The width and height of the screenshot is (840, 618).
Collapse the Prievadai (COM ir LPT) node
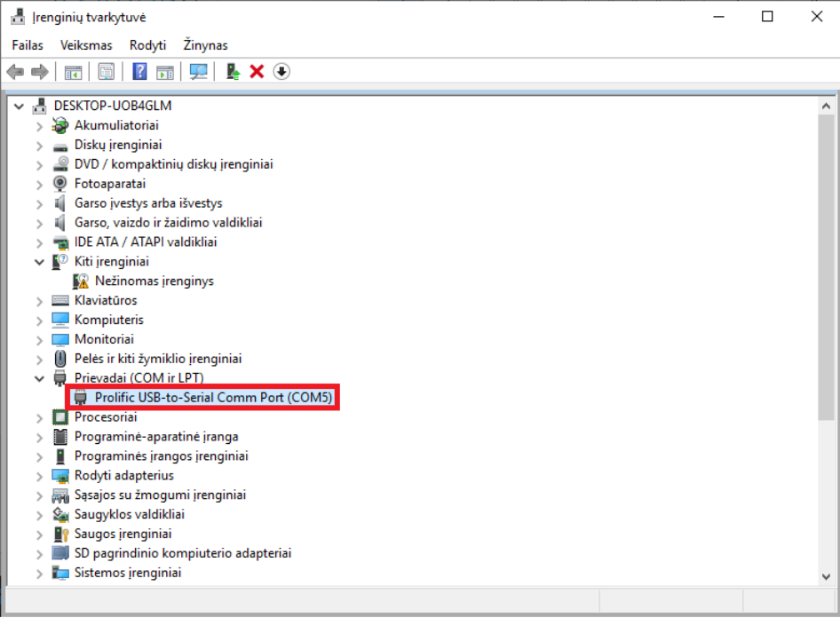[39, 378]
